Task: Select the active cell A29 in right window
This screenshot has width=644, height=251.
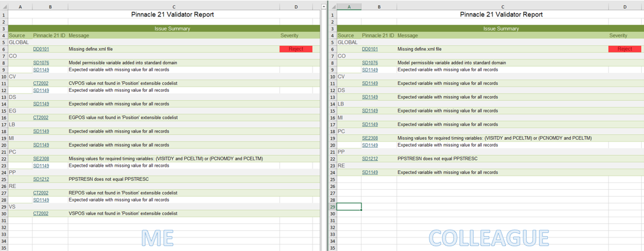Action: point(349,206)
